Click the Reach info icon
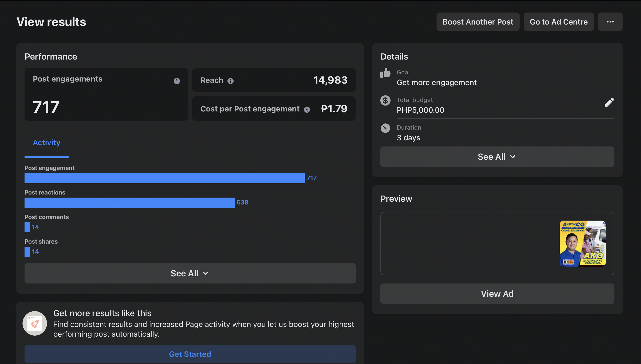 point(231,81)
